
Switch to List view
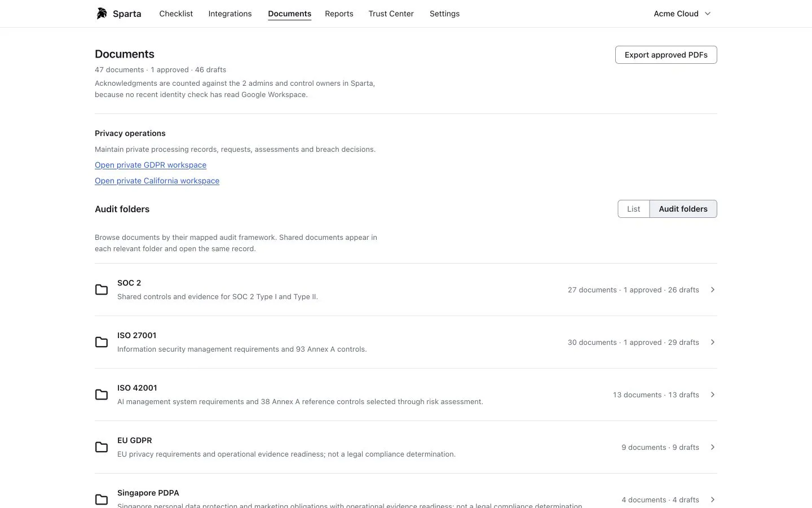pyautogui.click(x=634, y=209)
